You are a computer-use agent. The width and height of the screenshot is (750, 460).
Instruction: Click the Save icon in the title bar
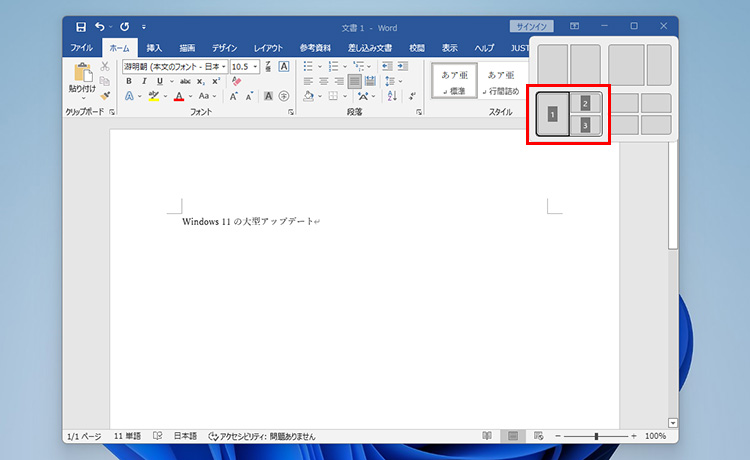pos(80,26)
